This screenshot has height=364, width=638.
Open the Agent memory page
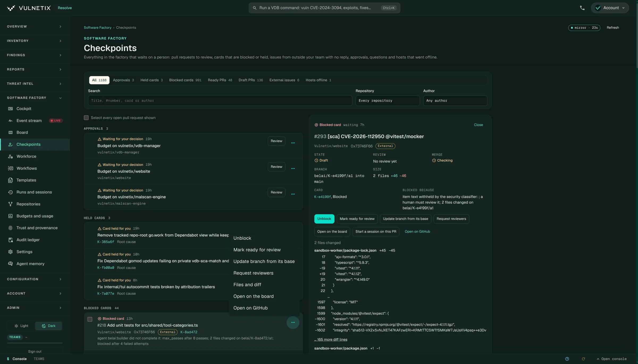35,264
